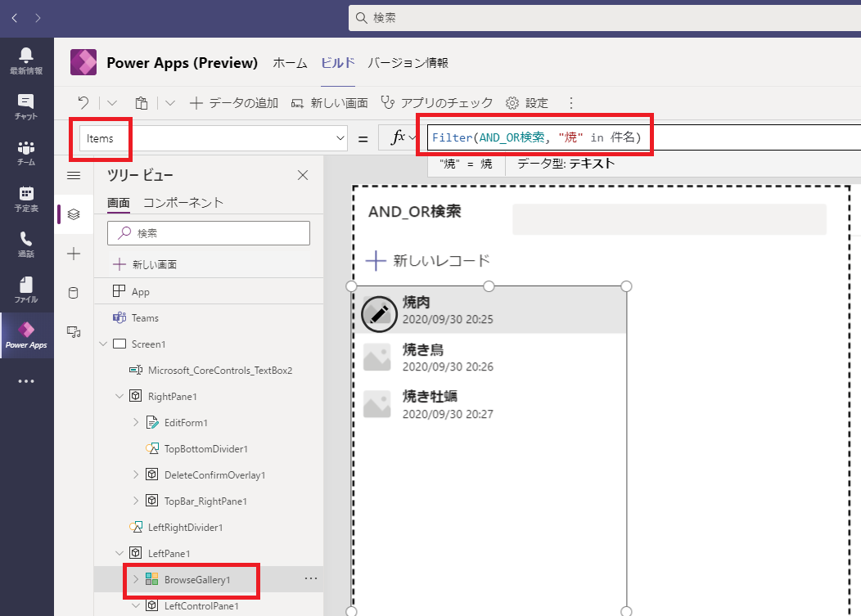Expand the DeleteConfirmOverlay1 node
Image resolution: width=861 pixels, height=616 pixels.
coord(136,474)
